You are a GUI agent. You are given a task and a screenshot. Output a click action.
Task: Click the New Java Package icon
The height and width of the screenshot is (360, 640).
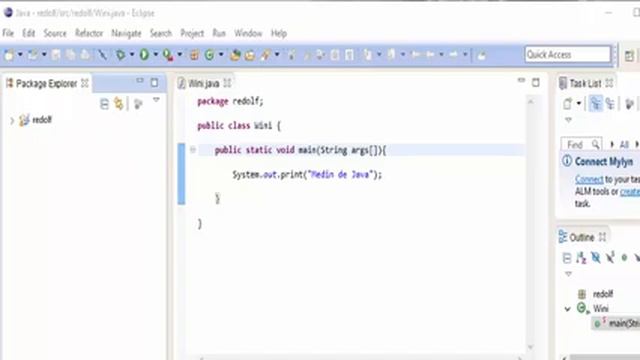[194, 55]
